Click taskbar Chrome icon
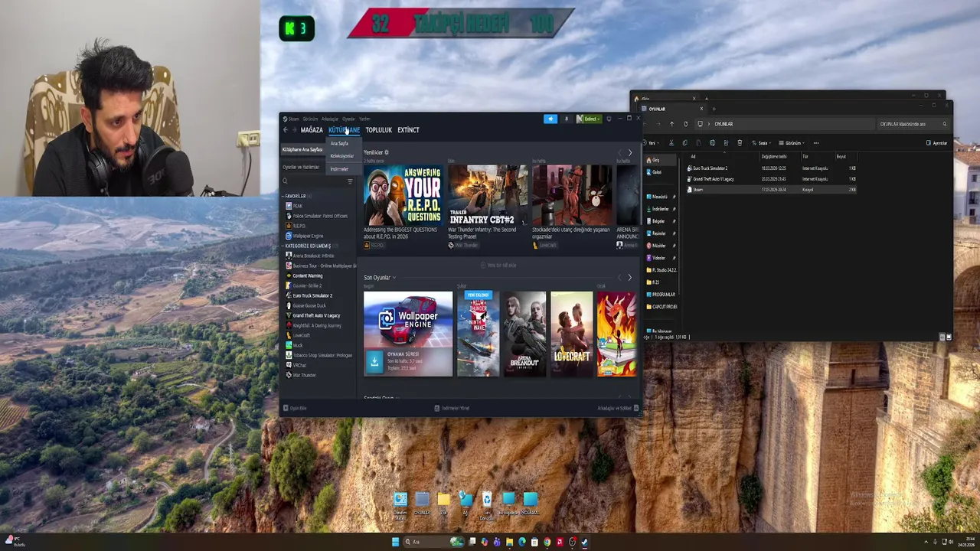This screenshot has width=980, height=551. pyautogui.click(x=547, y=542)
